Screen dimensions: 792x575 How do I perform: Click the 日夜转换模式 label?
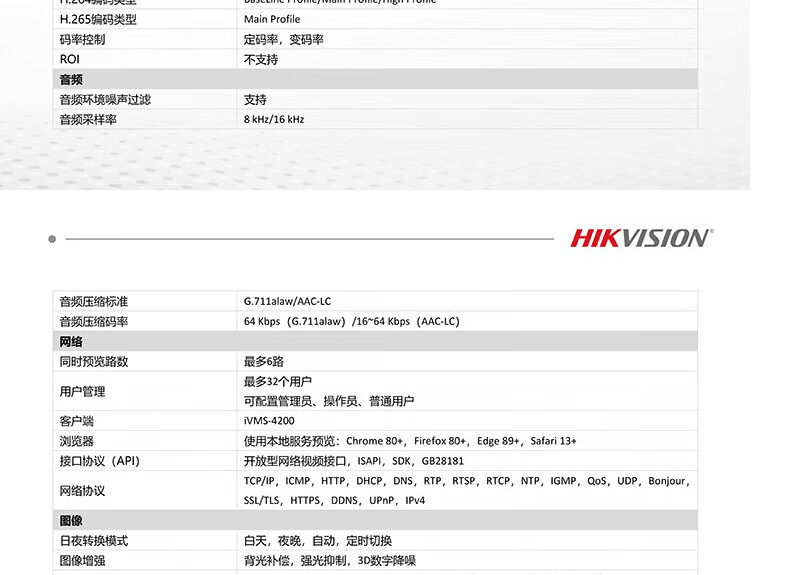coord(94,540)
